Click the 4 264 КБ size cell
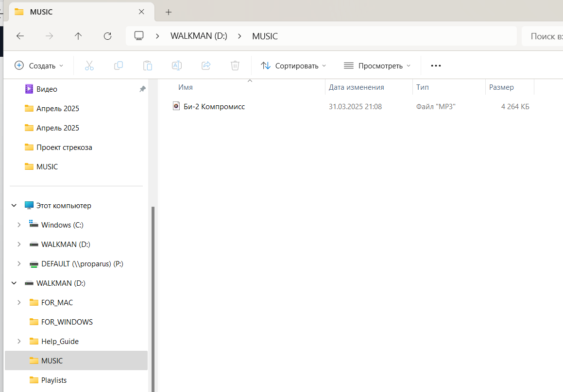The image size is (563, 392). pos(515,107)
